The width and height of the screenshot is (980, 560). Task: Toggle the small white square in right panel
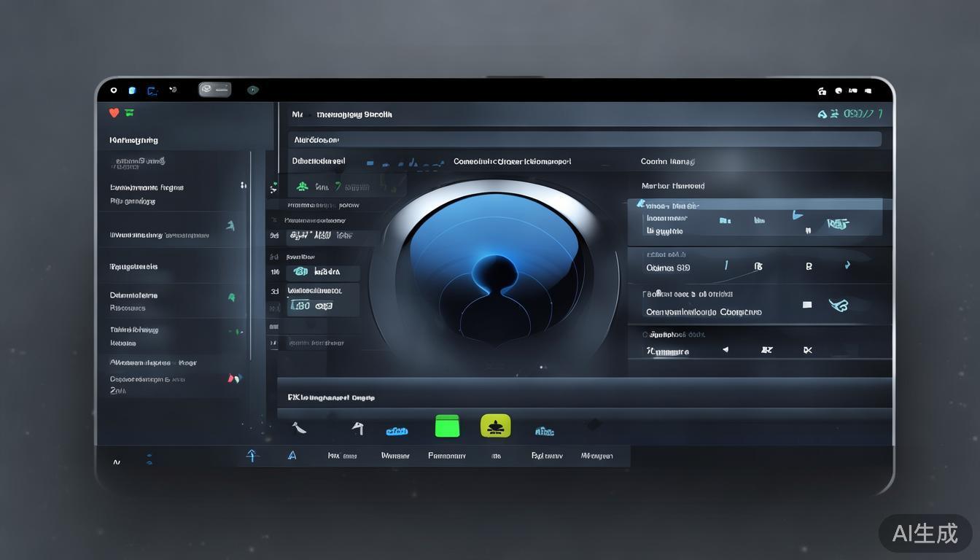click(806, 305)
